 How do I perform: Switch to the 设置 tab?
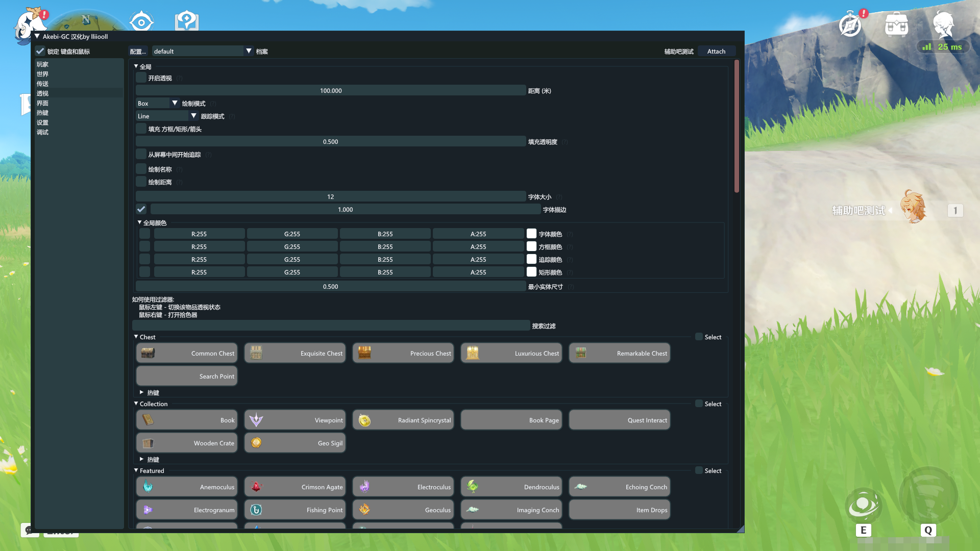pos(79,122)
